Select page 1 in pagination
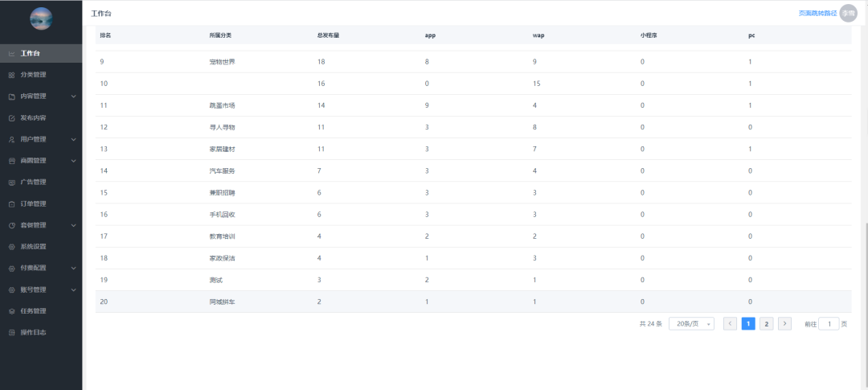The width and height of the screenshot is (868, 390). coord(748,324)
